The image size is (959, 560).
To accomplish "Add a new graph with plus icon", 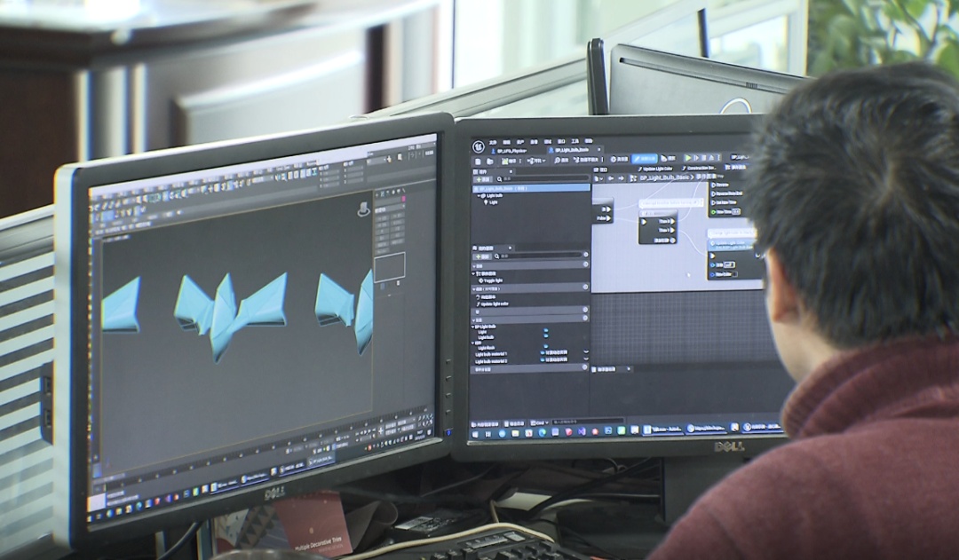I will click(x=586, y=264).
